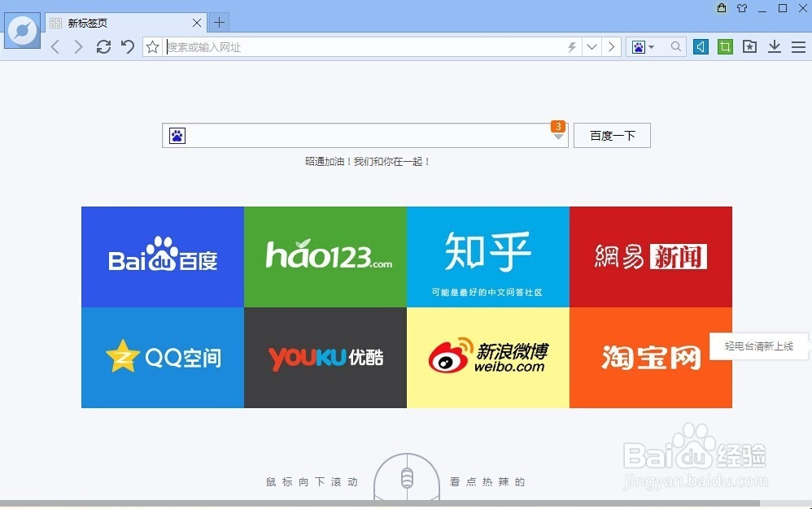This screenshot has height=509, width=812.
Task: Click the lightning speed mode icon
Action: pyautogui.click(x=572, y=47)
